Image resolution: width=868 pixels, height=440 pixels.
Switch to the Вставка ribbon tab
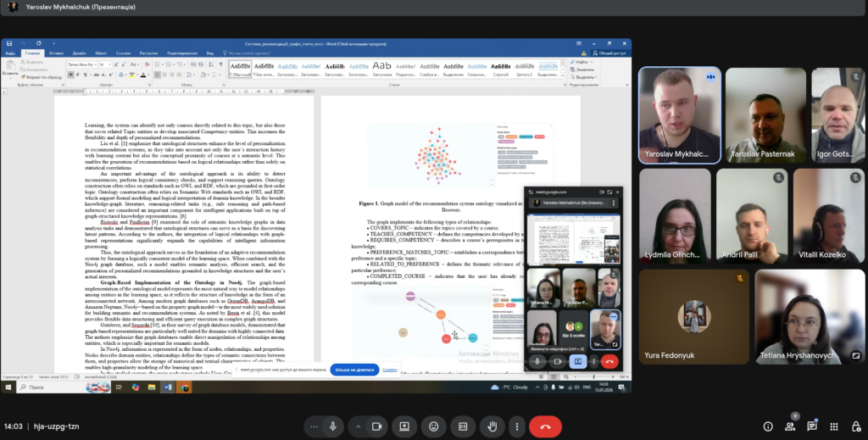tap(57, 53)
